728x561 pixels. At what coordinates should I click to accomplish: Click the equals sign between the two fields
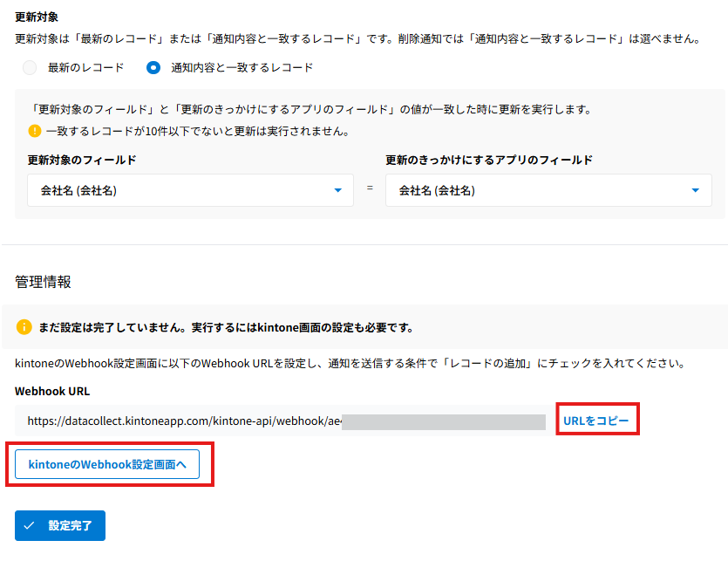370,189
